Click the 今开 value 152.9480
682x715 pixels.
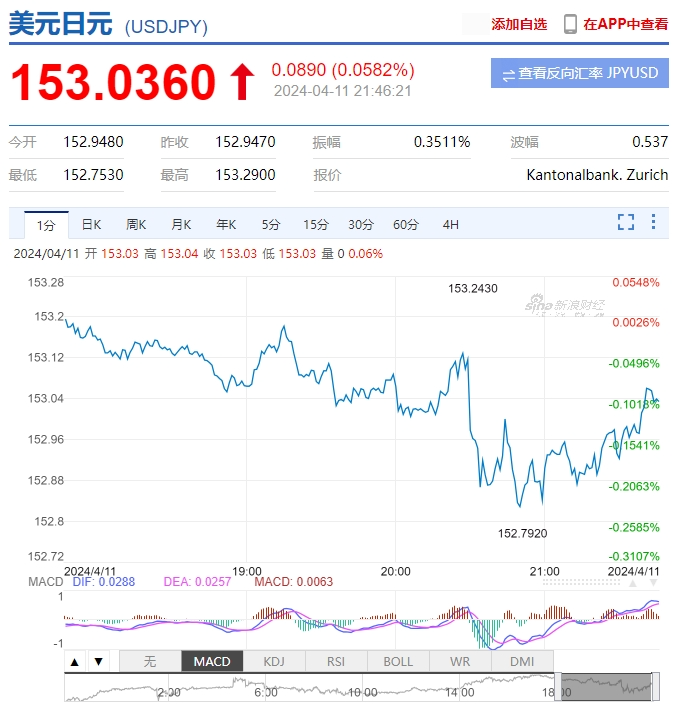pyautogui.click(x=93, y=142)
